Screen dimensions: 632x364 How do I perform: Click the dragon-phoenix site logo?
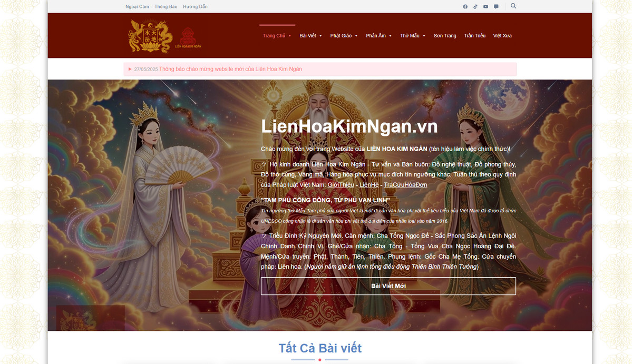[151, 37]
